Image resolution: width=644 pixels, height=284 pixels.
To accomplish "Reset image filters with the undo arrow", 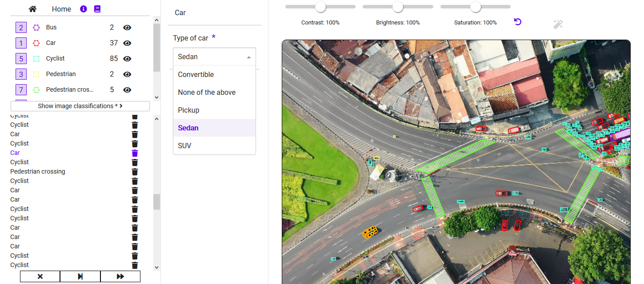I will point(517,22).
